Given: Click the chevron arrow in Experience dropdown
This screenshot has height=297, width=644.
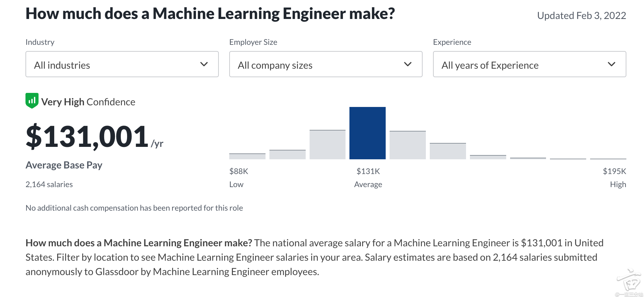Looking at the screenshot, I should click(612, 64).
